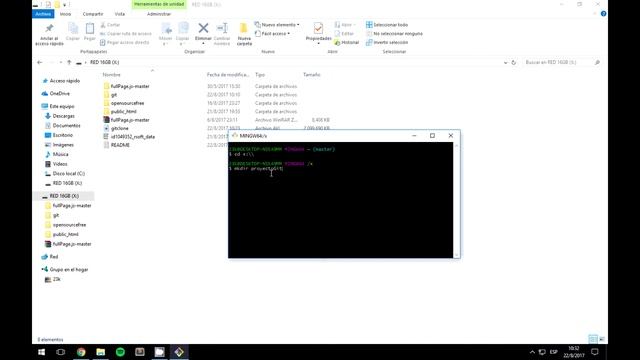Open Acceso rápido in navigation pane

click(64, 81)
